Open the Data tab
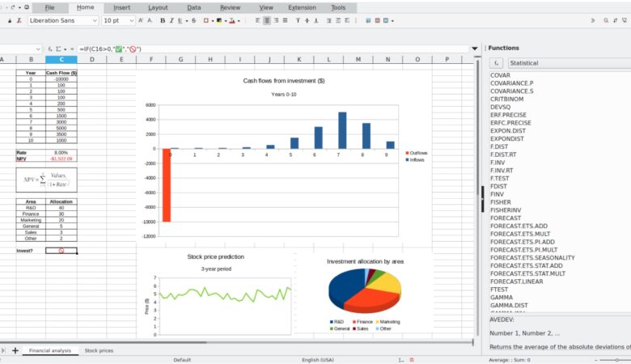The image size is (631, 364). [194, 7]
